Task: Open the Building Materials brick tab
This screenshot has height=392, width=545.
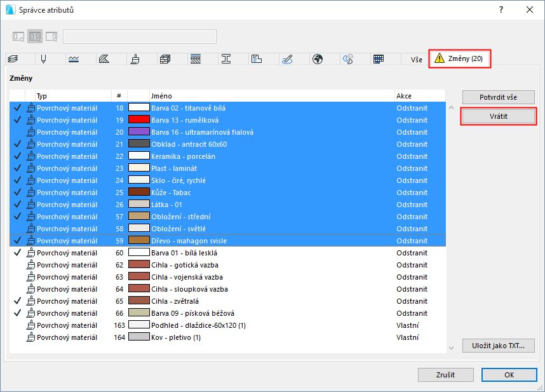Action: coord(165,59)
